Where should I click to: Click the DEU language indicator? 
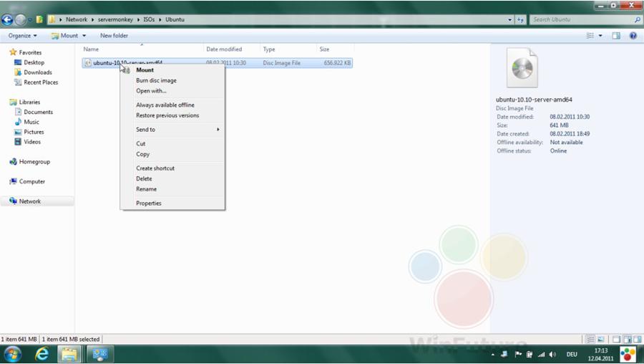click(572, 354)
